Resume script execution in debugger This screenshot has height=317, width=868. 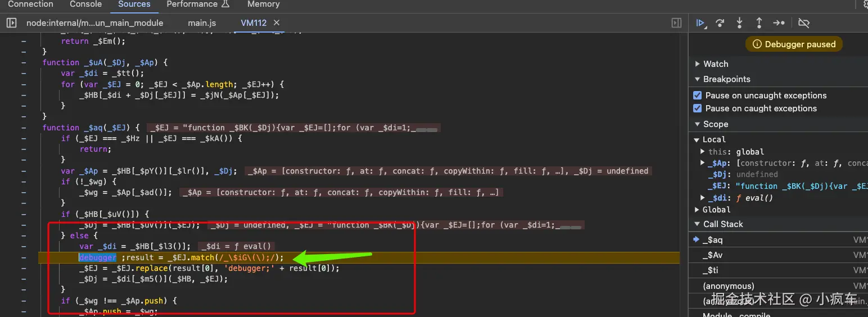tap(700, 23)
